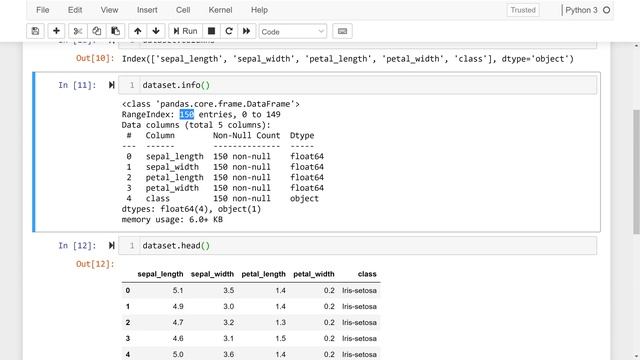
Task: Run the selected cell
Action: (185, 31)
